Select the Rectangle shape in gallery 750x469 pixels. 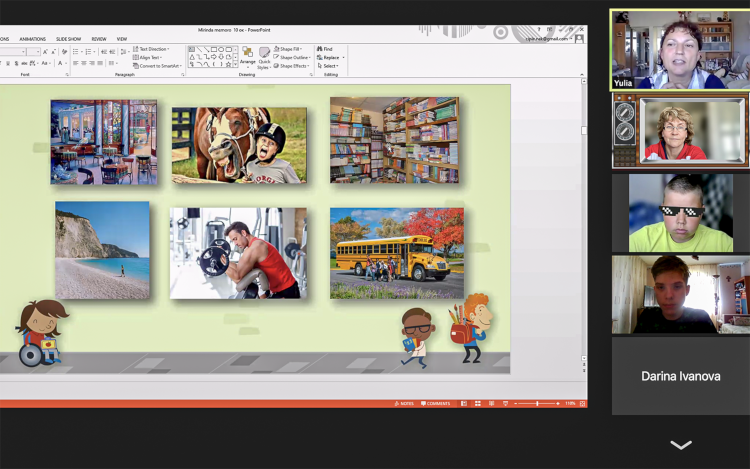[x=214, y=49]
